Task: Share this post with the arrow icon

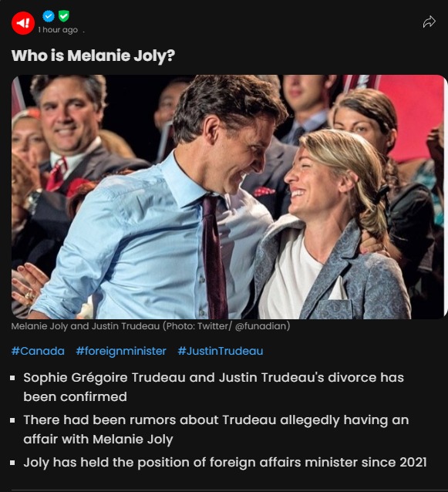Action: click(429, 22)
